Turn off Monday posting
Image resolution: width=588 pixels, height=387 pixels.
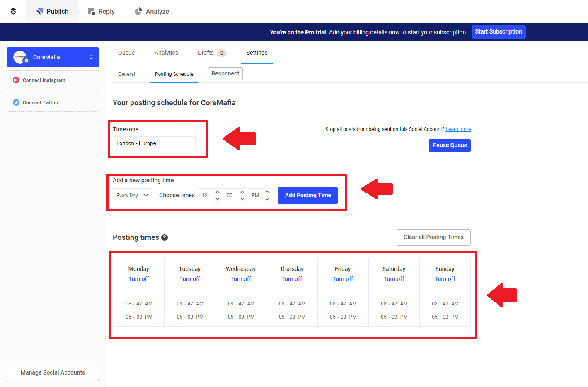point(138,279)
